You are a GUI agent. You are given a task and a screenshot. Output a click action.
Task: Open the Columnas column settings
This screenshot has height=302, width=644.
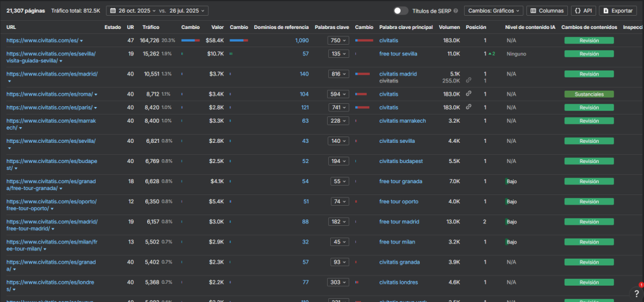tap(546, 11)
